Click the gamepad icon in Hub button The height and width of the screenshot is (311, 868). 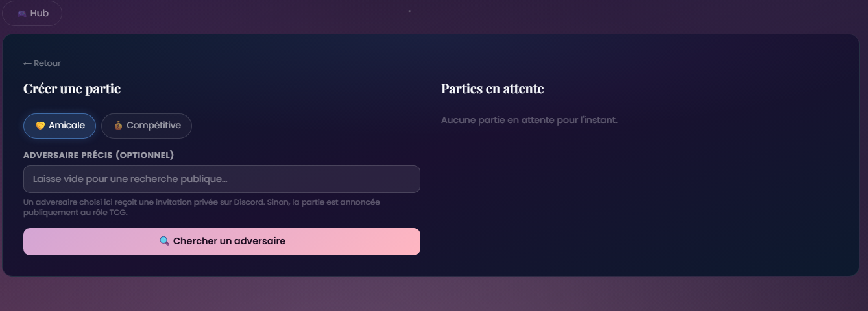click(22, 14)
